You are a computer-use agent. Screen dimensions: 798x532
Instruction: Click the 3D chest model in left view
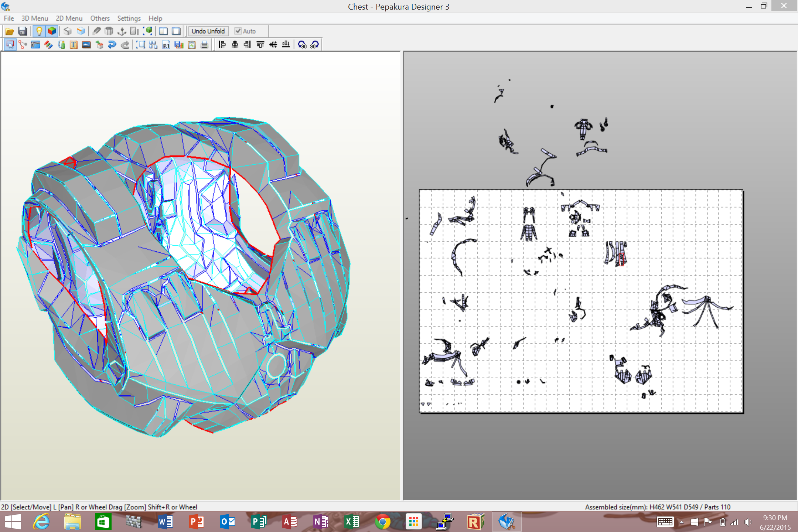183,277
